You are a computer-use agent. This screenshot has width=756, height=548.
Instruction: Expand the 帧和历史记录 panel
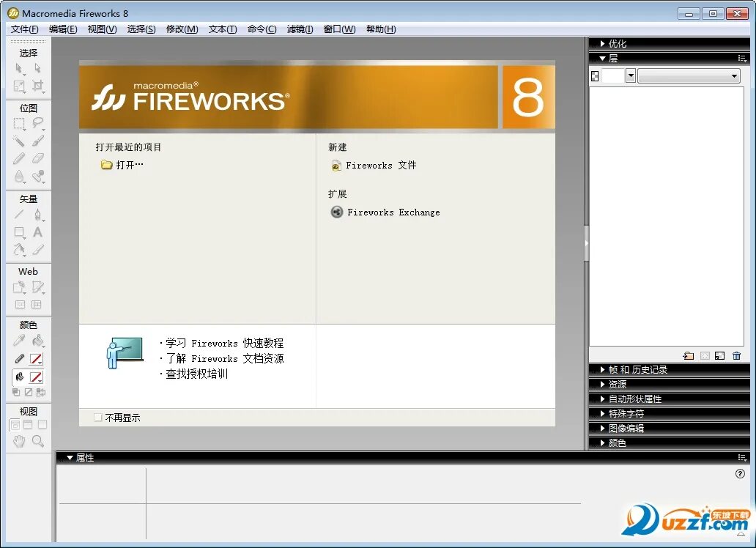(x=637, y=369)
